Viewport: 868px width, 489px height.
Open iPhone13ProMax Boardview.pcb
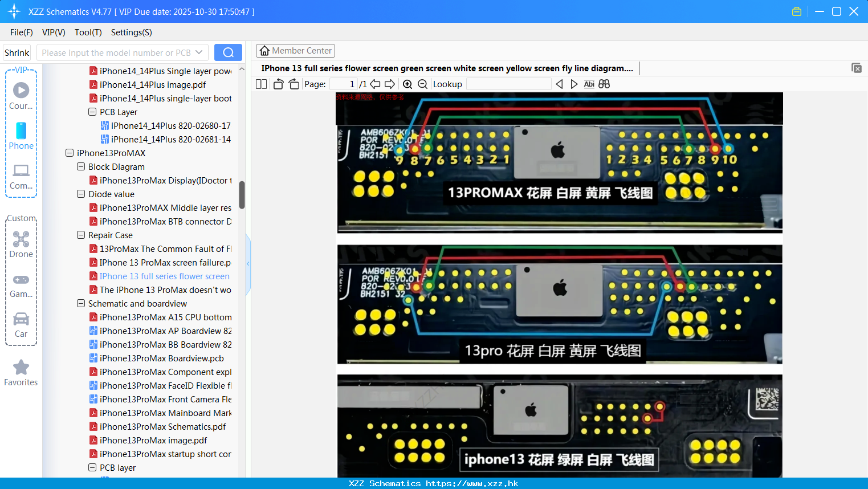pos(157,358)
